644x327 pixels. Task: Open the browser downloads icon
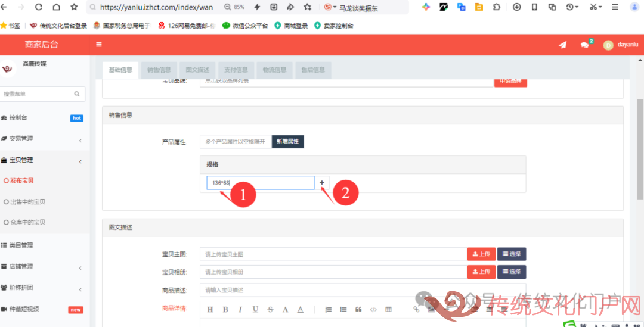[x=516, y=7]
